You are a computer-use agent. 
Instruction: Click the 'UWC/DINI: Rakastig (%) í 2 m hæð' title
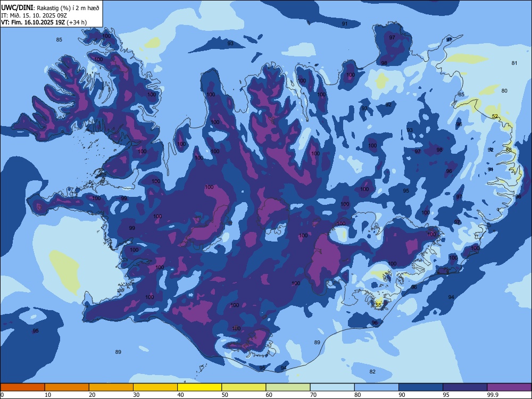click(x=50, y=8)
